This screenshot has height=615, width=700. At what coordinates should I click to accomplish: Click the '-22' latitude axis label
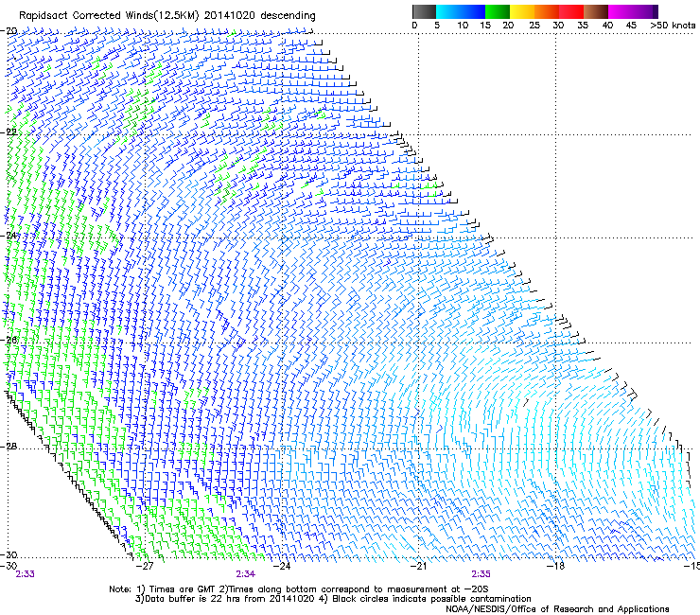(x=9, y=132)
